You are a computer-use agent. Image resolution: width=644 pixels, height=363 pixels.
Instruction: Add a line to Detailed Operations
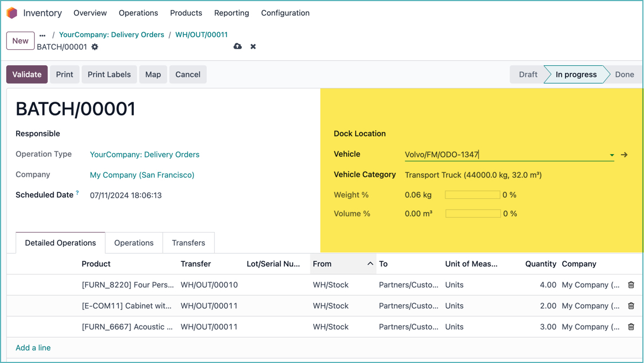[33, 348]
